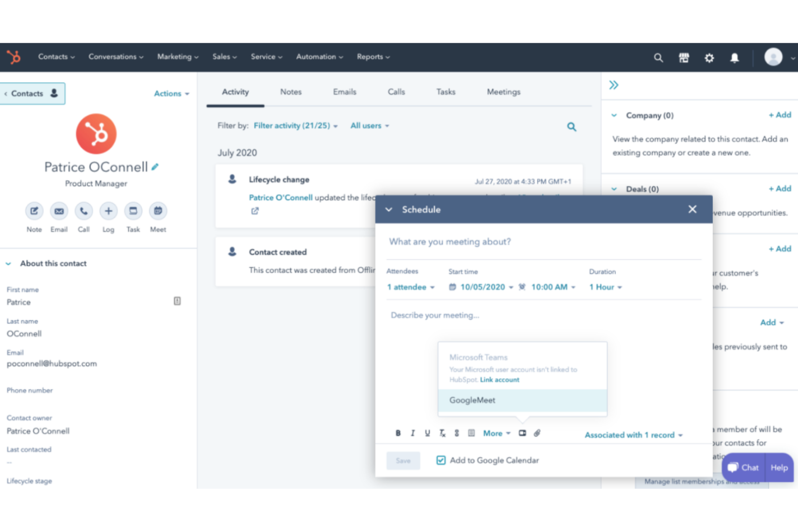Close the Schedule dialog
The image size is (798, 532).
[692, 209]
